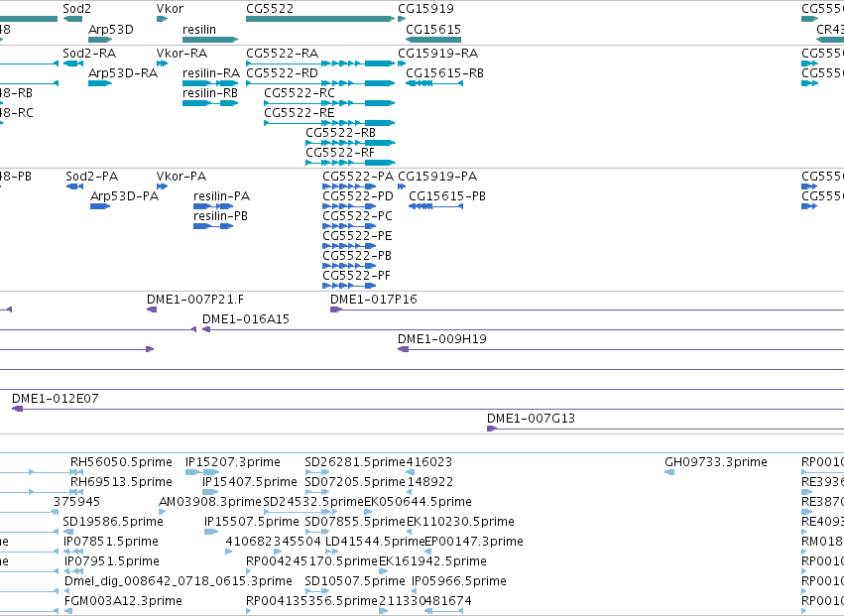
Task: Select EST RH69513.5prime label
Action: tap(122, 482)
